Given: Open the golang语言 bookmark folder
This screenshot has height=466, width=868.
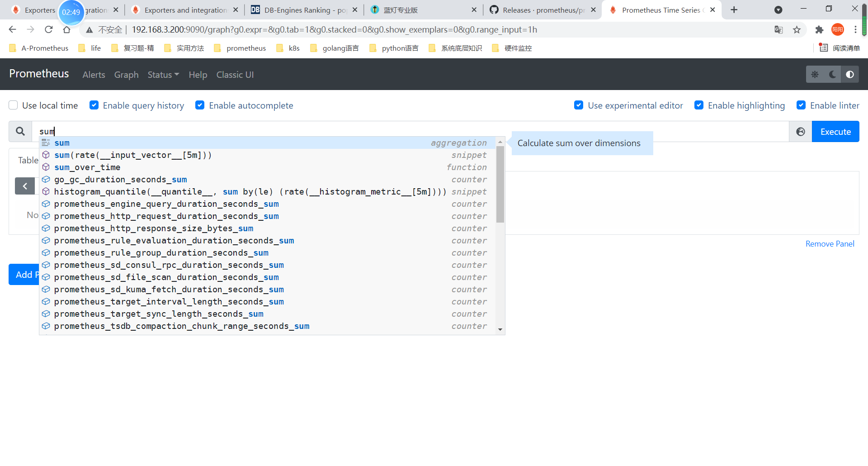Looking at the screenshot, I should (335, 48).
